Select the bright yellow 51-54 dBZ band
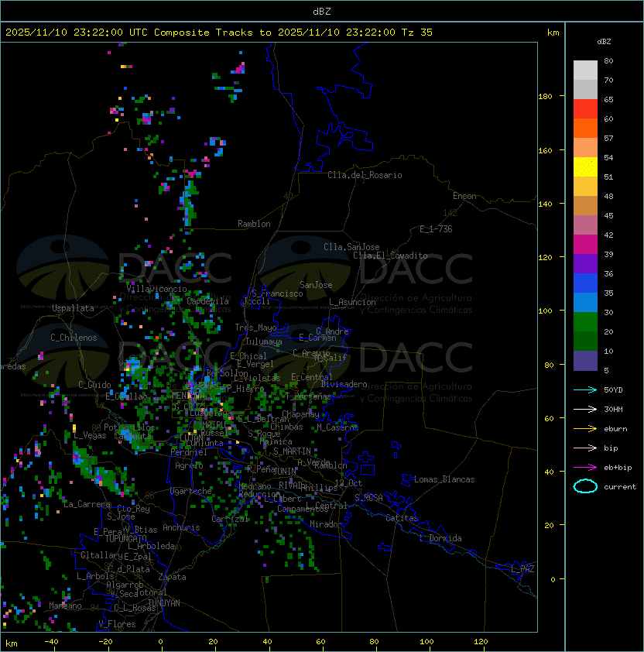This screenshot has height=652, width=644. coord(585,166)
